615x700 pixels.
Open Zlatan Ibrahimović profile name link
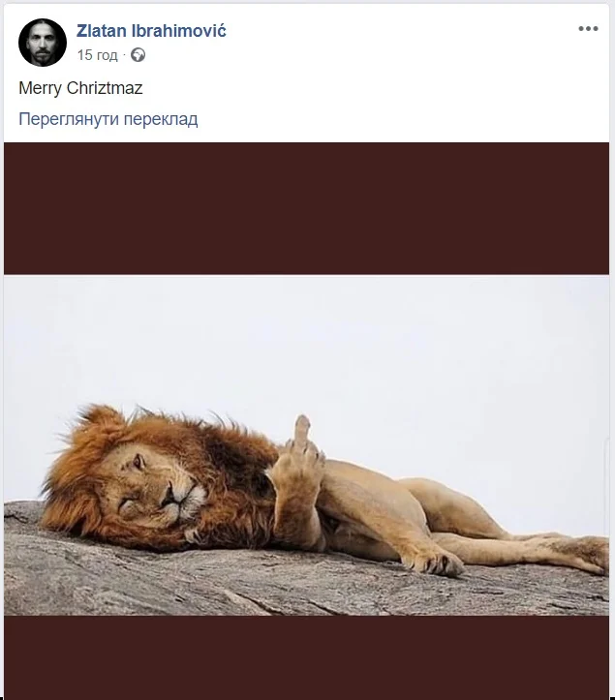click(151, 31)
